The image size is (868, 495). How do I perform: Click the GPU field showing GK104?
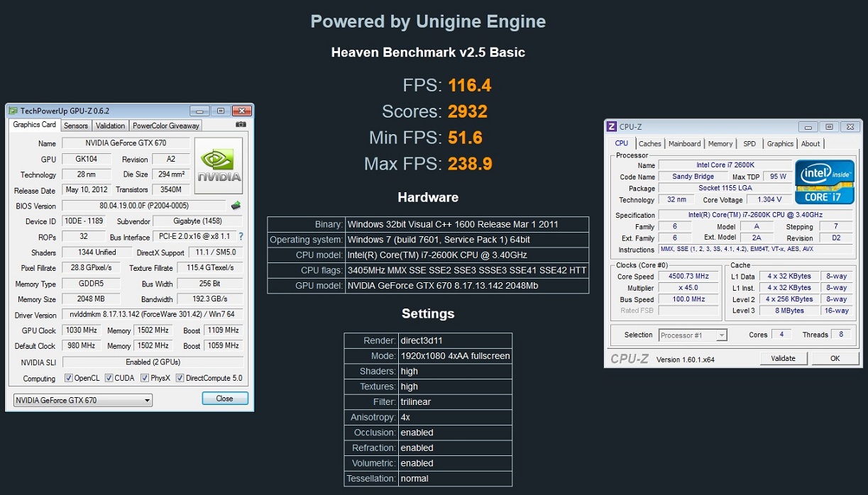coord(87,160)
